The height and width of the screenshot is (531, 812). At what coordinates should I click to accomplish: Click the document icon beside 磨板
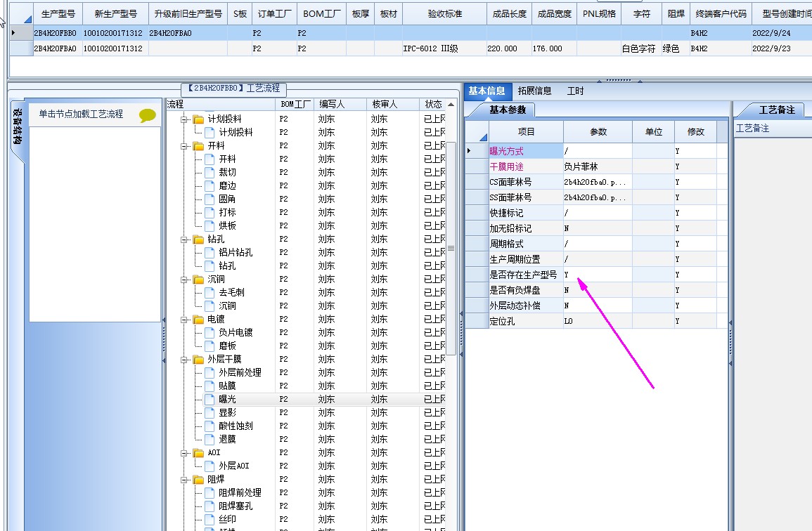(210, 346)
